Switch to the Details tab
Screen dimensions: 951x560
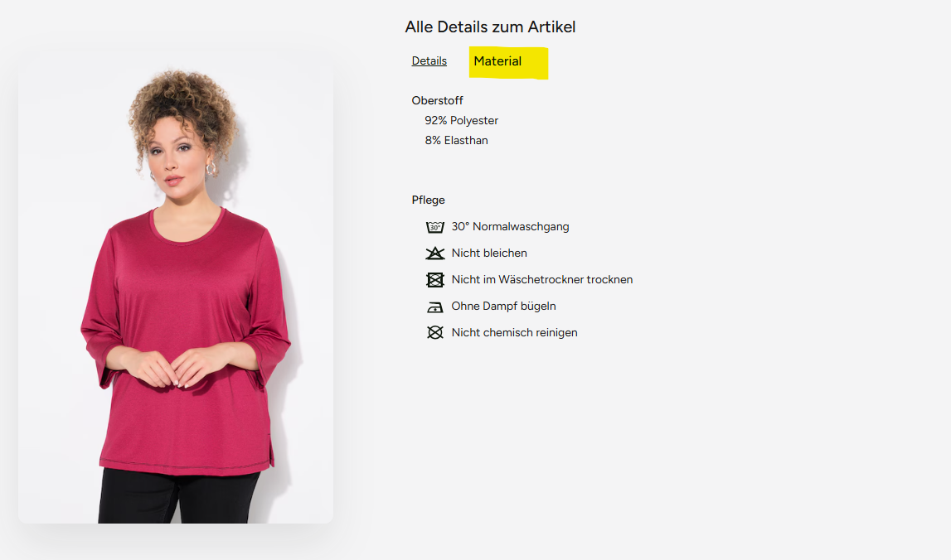[429, 61]
